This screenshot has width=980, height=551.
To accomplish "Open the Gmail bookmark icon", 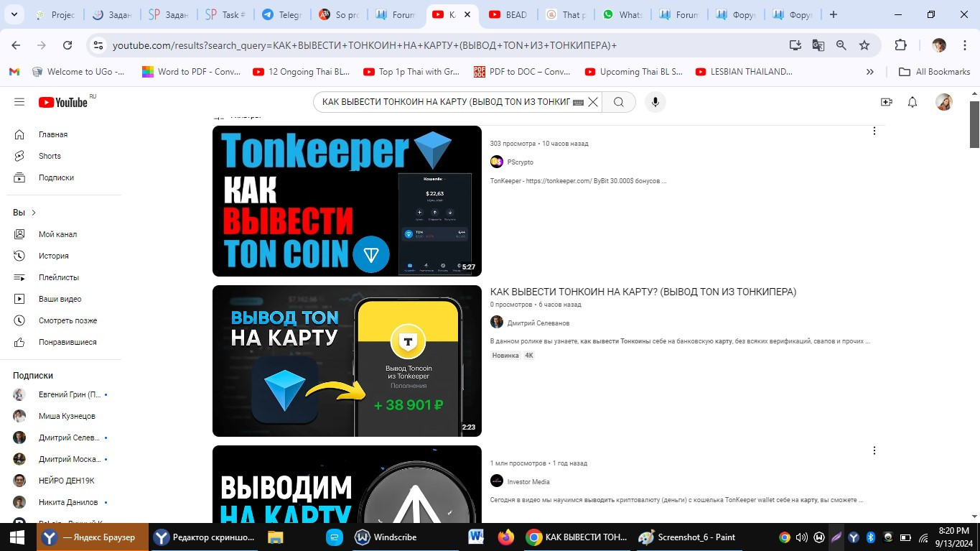I will coord(14,72).
